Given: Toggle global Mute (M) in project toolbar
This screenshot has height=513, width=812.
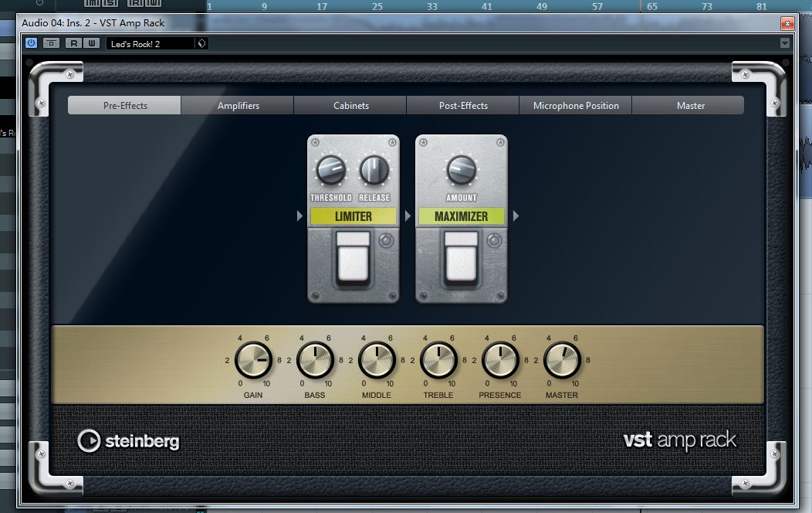Looking at the screenshot, I should point(92,2).
